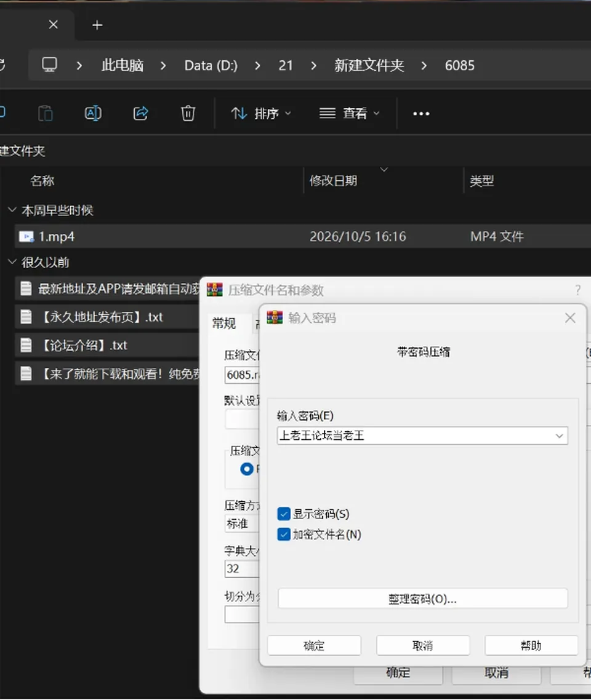Close the 输入密码 dialog with X
The height and width of the screenshot is (700, 591).
click(570, 318)
